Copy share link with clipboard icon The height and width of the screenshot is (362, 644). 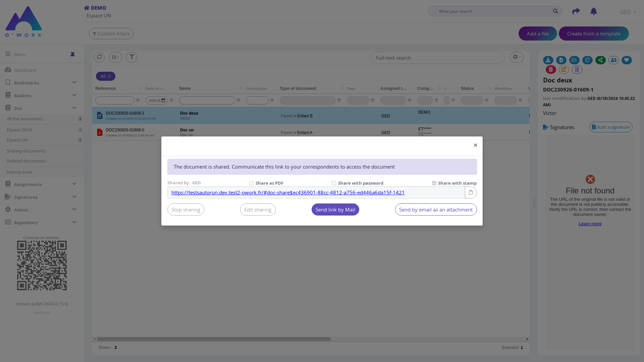pos(471,192)
